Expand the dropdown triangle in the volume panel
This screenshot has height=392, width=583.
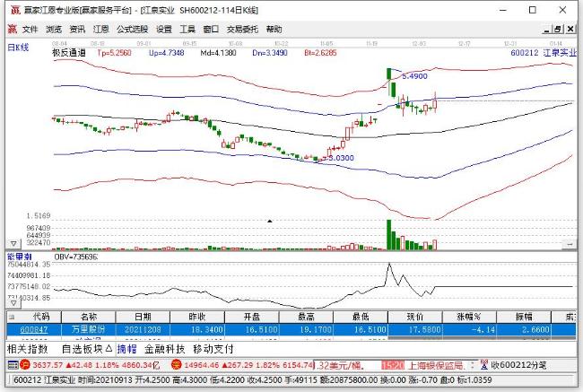(x=13, y=244)
